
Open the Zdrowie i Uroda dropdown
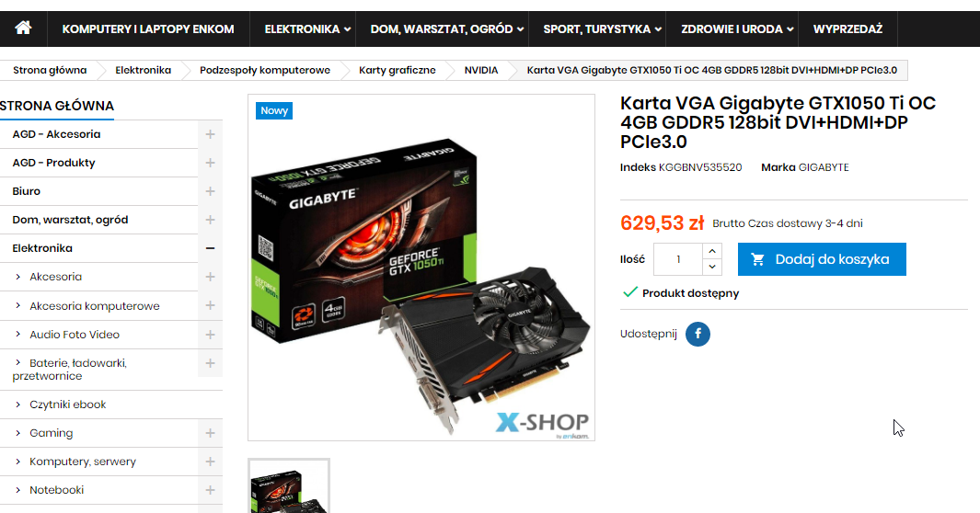tap(737, 28)
